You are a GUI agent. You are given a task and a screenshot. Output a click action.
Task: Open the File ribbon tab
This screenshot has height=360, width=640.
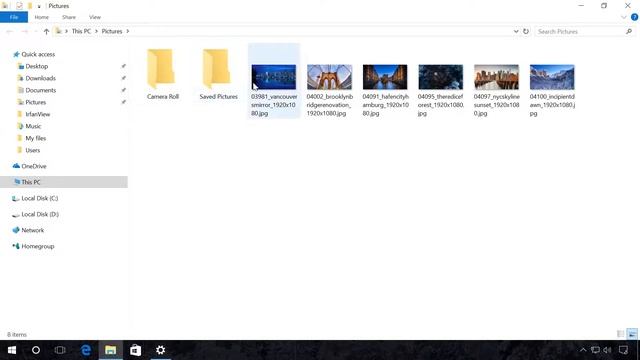click(14, 17)
